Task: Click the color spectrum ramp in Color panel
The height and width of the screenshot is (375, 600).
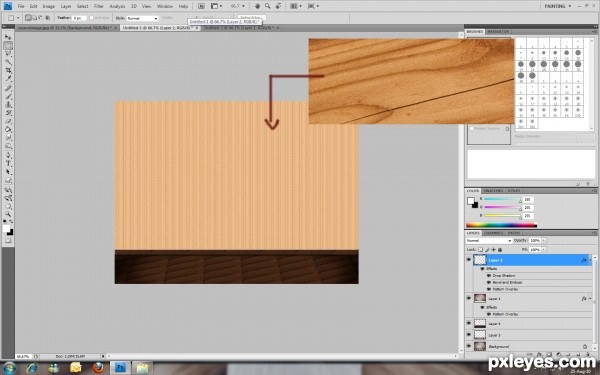Action: click(501, 225)
